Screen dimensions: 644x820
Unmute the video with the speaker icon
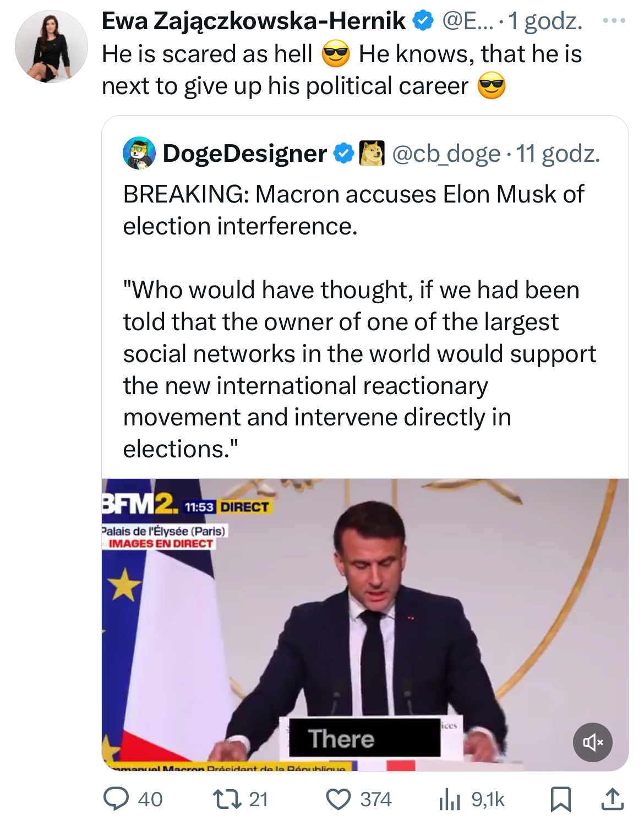pos(592,742)
